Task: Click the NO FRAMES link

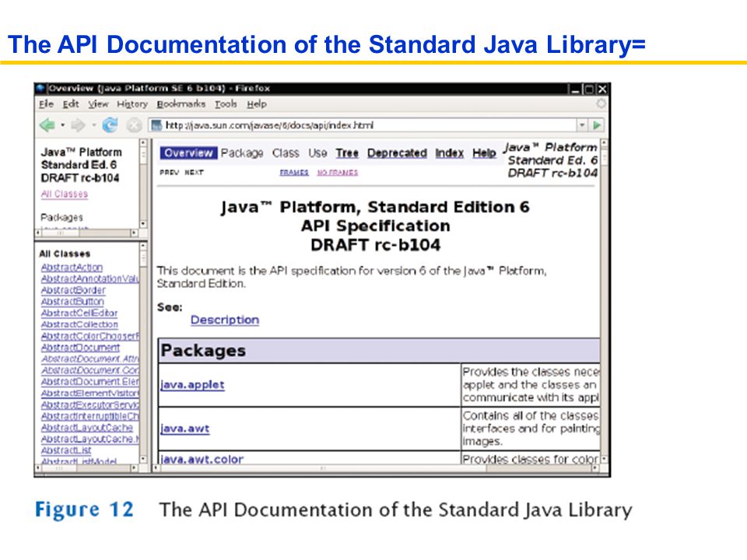Action: pos(337,173)
